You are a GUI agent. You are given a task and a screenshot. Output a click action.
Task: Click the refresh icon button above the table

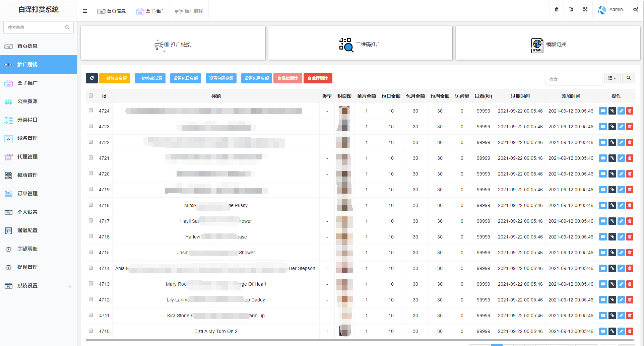91,78
